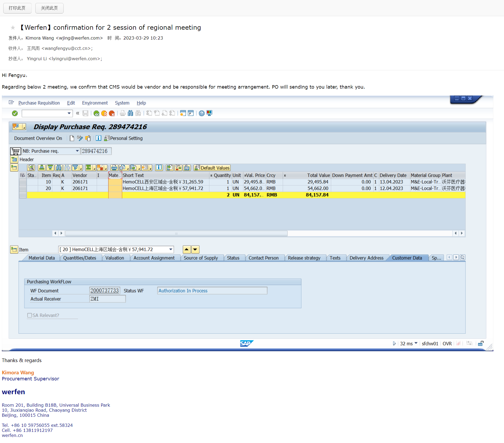
Task: Click the blue Help question mark icon
Action: 202,114
